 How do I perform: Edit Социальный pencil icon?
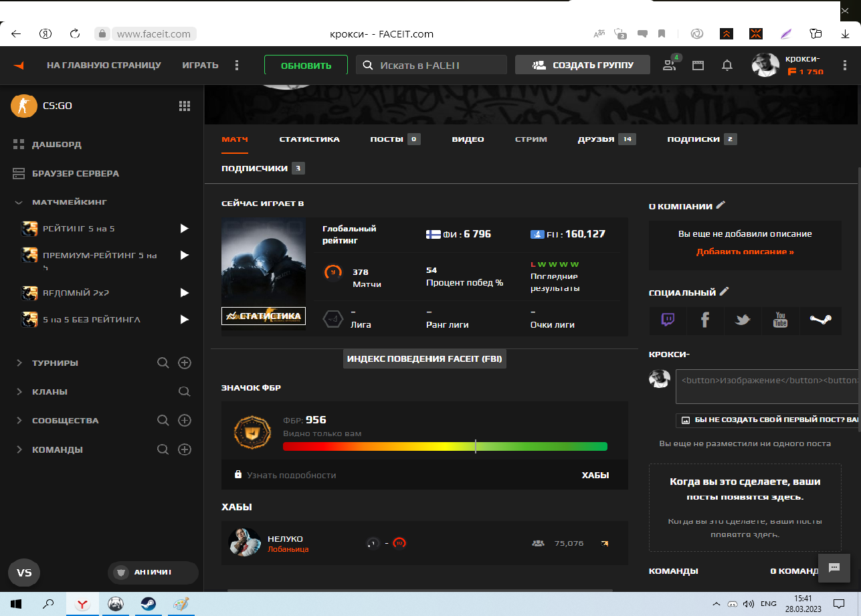tap(724, 292)
